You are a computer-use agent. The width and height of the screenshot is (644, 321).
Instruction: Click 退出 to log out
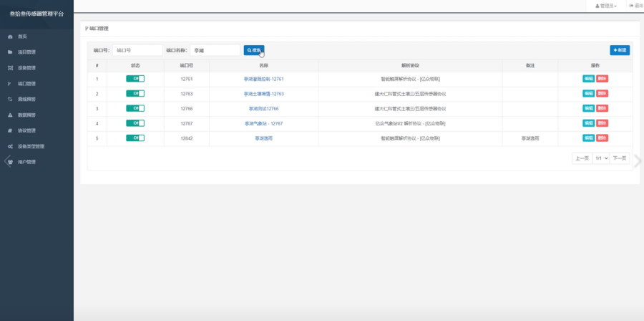click(635, 6)
